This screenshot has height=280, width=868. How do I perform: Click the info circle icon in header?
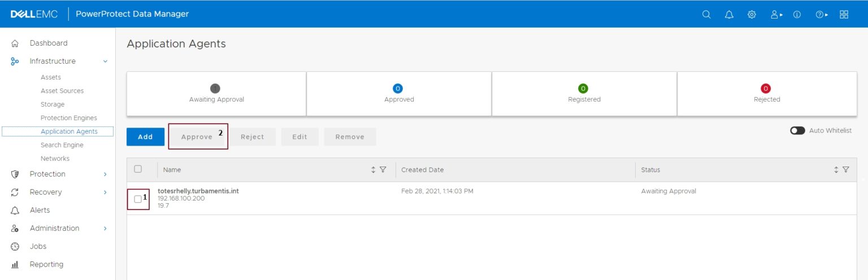pyautogui.click(x=797, y=15)
